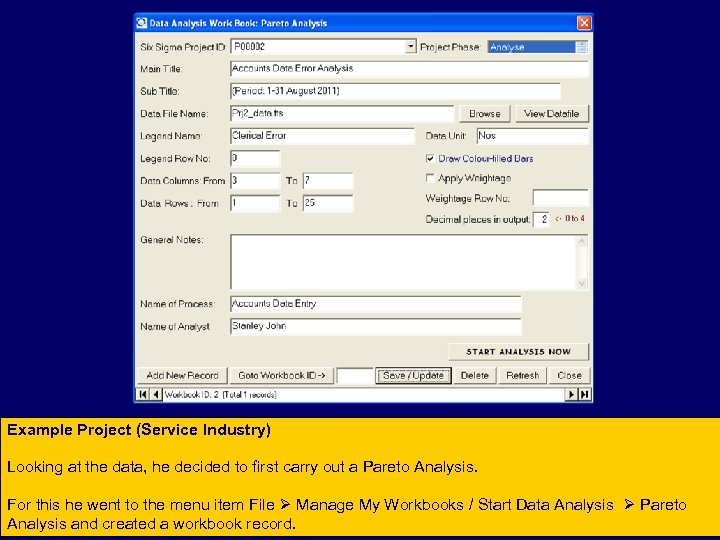The image size is (720, 540).
Task: Close the Pareto Analysis dialog with X
Action: point(584,23)
